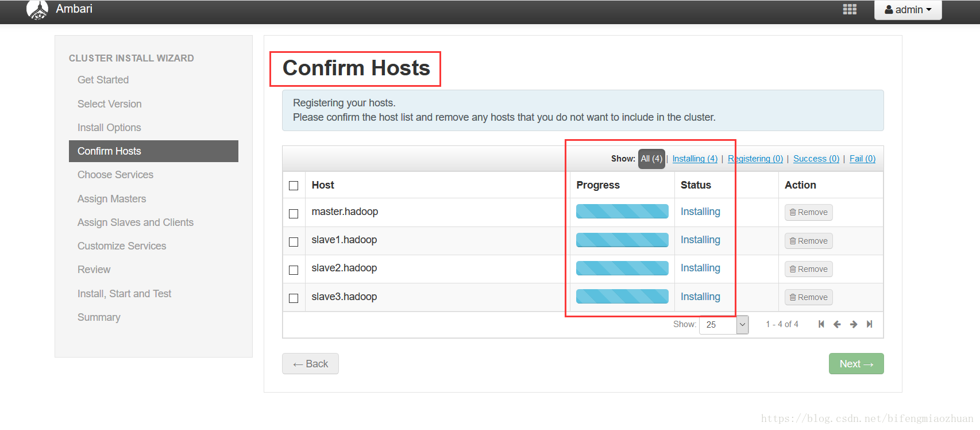980x430 pixels.
Task: Go to first page of hosts
Action: point(821,324)
